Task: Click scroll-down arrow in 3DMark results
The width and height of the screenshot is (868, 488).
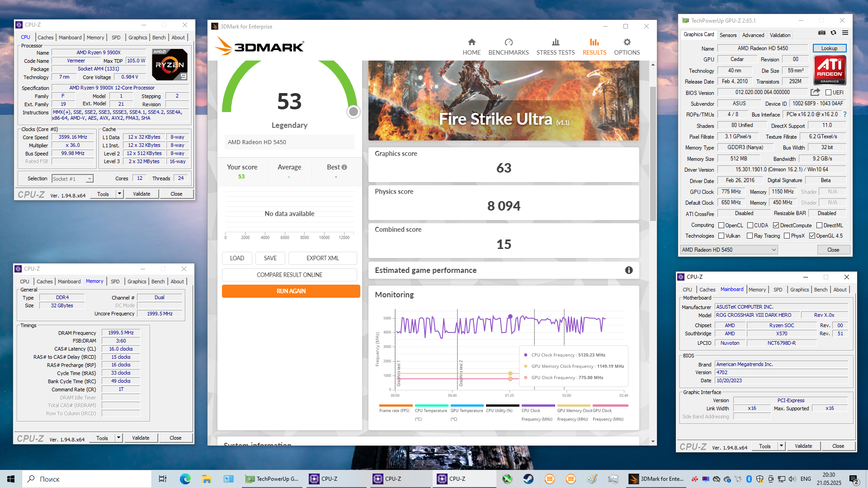Action: (x=653, y=441)
